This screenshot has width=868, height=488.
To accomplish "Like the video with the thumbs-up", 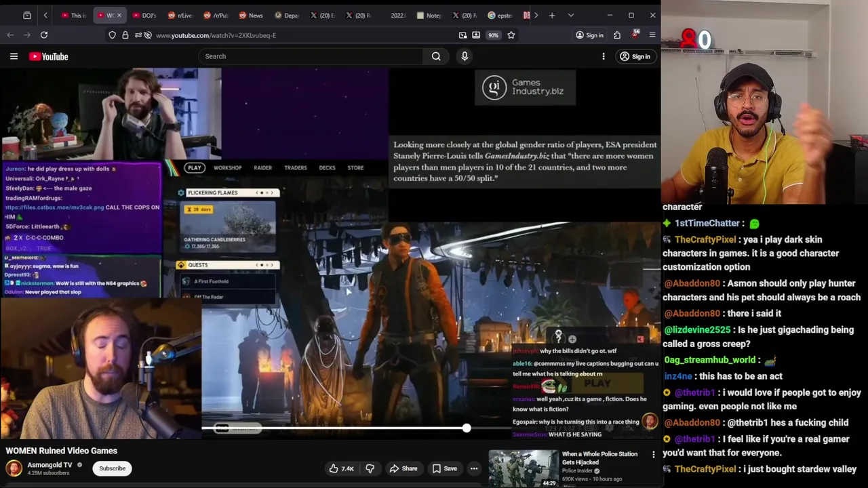I will 341,468.
